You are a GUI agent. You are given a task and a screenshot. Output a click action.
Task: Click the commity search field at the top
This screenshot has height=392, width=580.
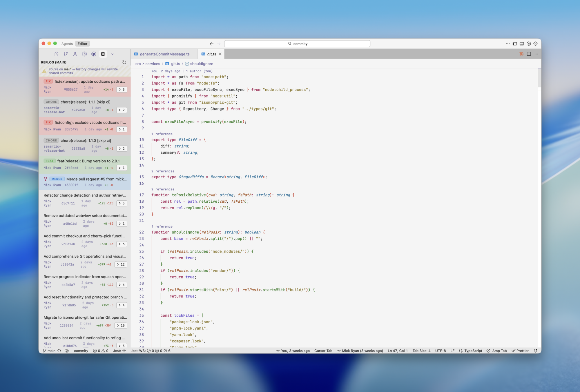point(297,43)
